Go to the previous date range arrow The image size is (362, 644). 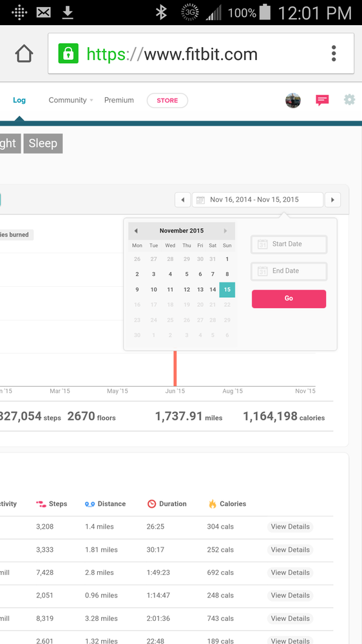click(x=183, y=200)
